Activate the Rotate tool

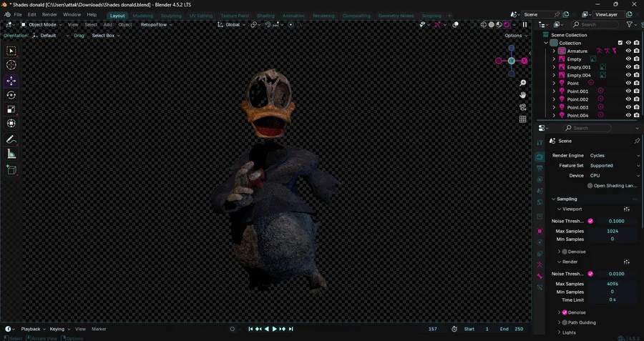11,95
